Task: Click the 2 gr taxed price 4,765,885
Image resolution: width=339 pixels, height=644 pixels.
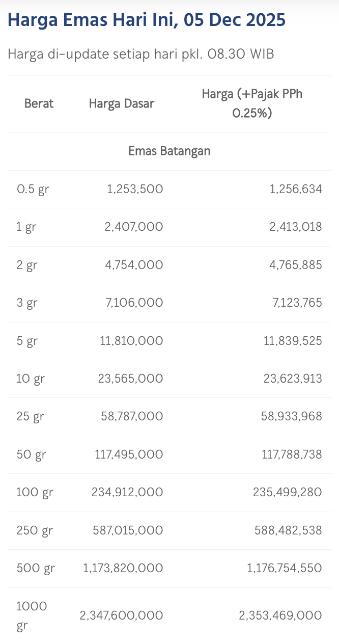Action: pos(296,265)
